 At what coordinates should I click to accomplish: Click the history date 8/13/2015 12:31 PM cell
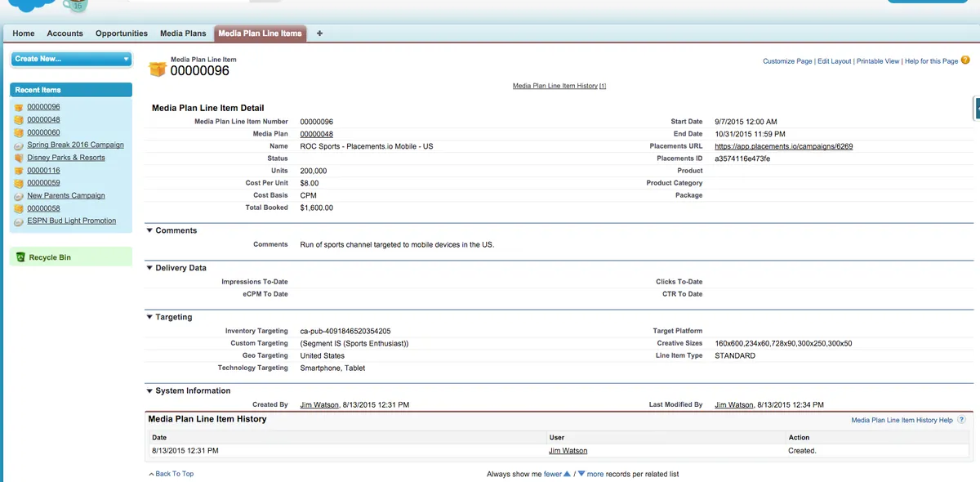[185, 451]
